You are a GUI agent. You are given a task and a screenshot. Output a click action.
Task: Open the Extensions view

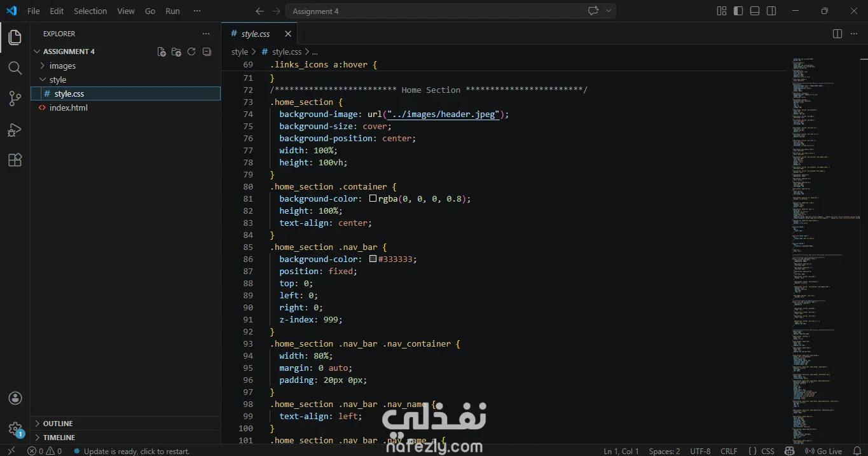[15, 160]
